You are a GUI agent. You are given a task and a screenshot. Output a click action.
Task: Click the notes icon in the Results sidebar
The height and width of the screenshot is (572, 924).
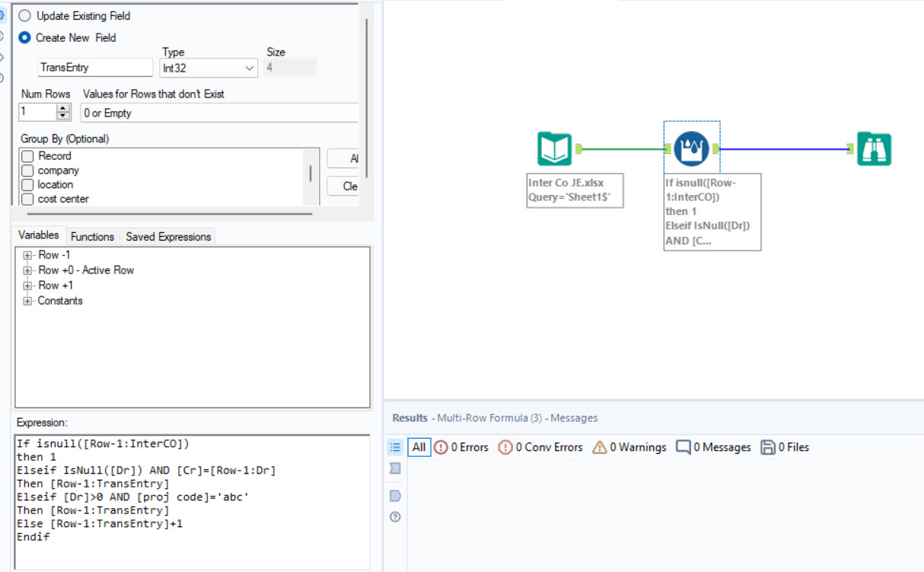click(x=394, y=493)
